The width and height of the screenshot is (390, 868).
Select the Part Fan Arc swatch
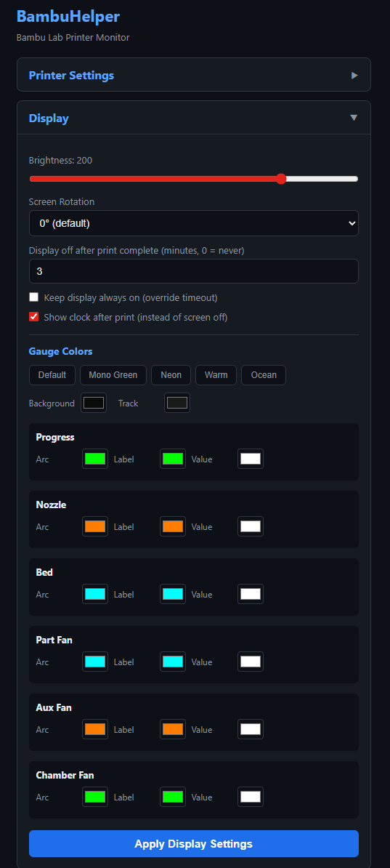(95, 662)
